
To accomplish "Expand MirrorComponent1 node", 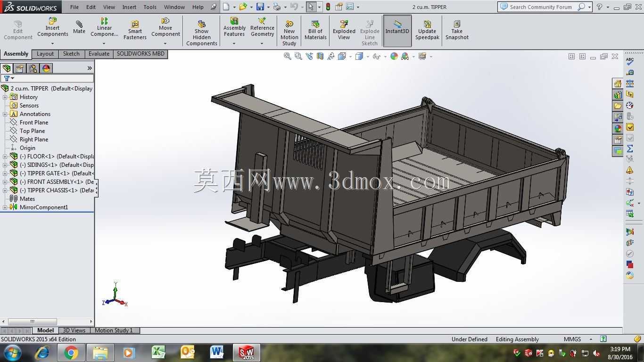I will point(5,207).
